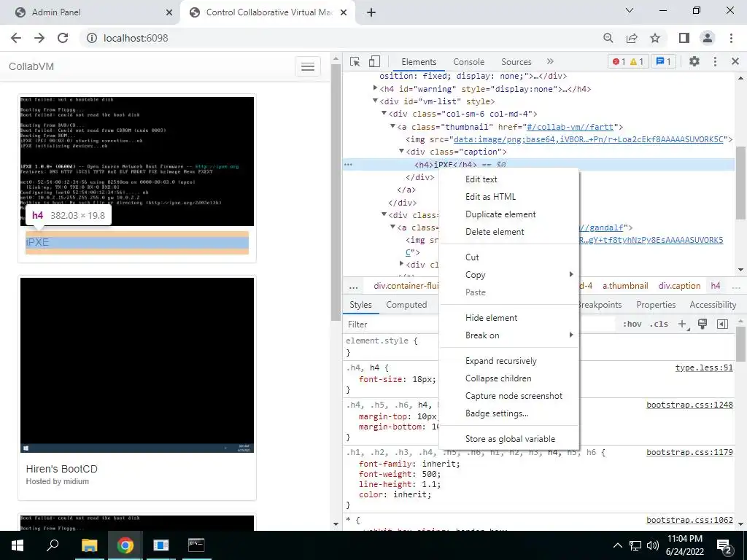Viewport: 747px width, 560px height.
Task: Click the share page icon
Action: [632, 38]
